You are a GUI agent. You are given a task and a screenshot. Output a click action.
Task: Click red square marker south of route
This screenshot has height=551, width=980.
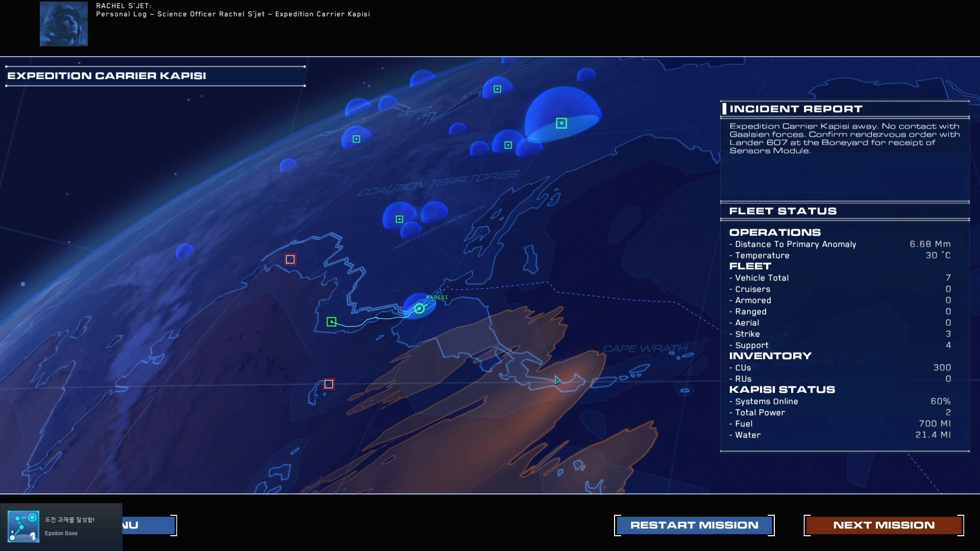click(x=329, y=384)
